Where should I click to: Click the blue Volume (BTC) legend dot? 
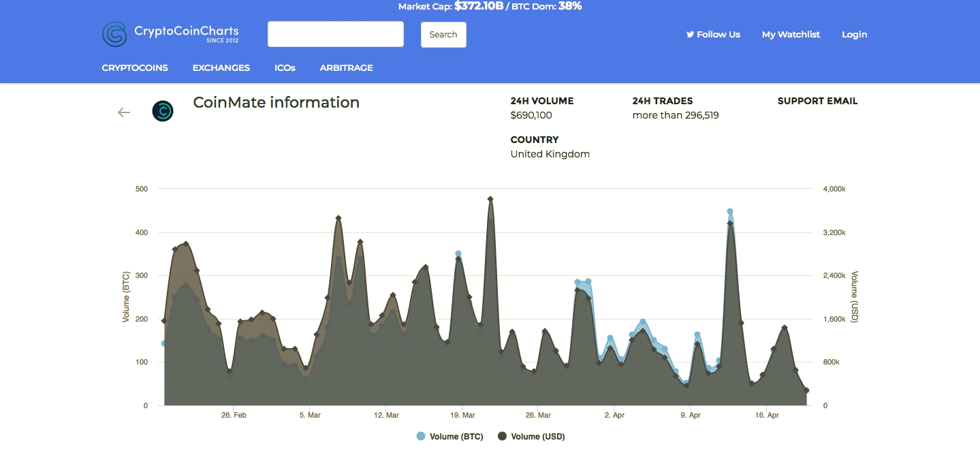(x=421, y=437)
